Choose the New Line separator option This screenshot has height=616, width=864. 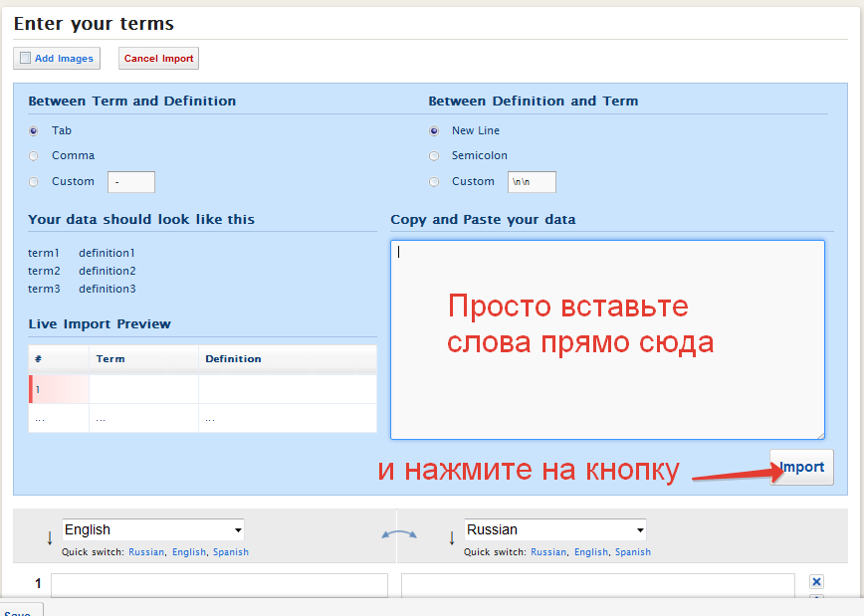tap(434, 130)
